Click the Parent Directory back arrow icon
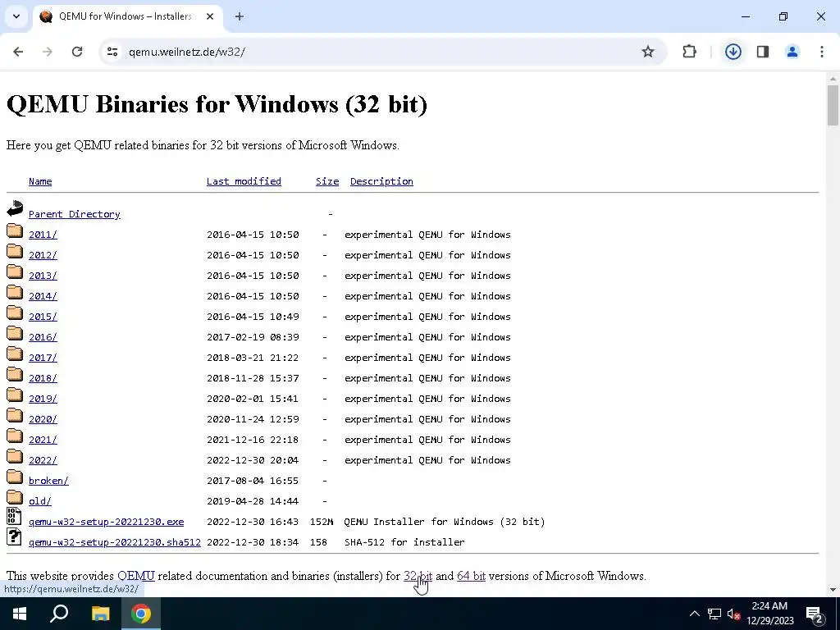The height and width of the screenshot is (630, 840). pyautogui.click(x=15, y=208)
